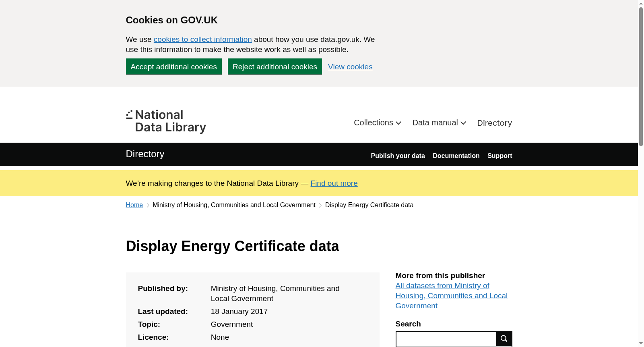Select the 'Government' topic value
Screen dimensions: 644x347
232,324
